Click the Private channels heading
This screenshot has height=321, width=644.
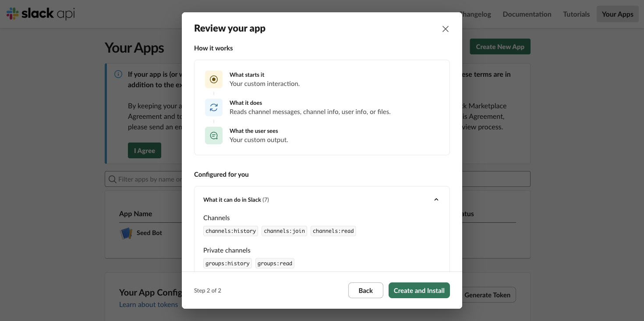pos(227,250)
